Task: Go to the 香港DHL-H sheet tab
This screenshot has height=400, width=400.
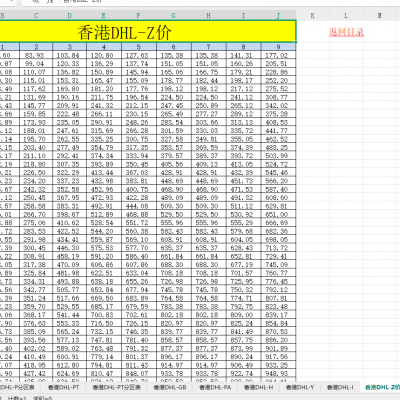Action: 258,387
